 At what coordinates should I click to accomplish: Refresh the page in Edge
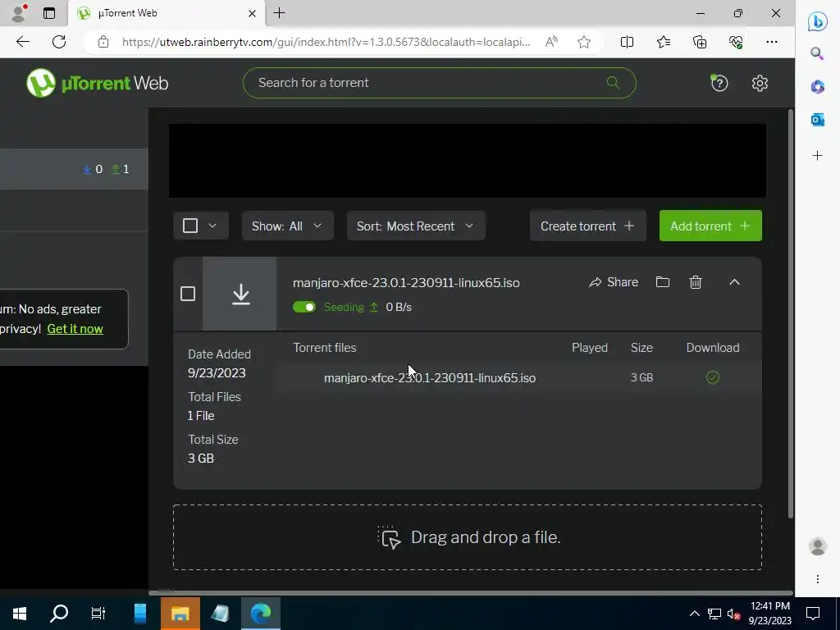pyautogui.click(x=59, y=42)
